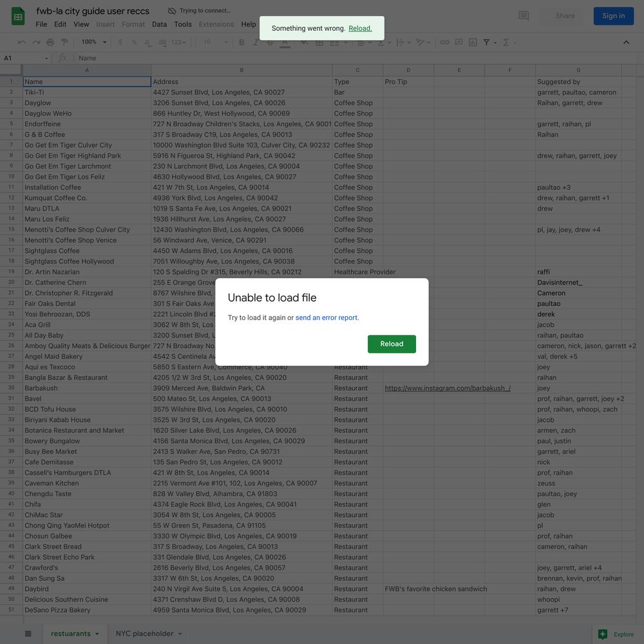Click the Explore icon button
Viewport: 644px width, 644px height.
[616, 634]
